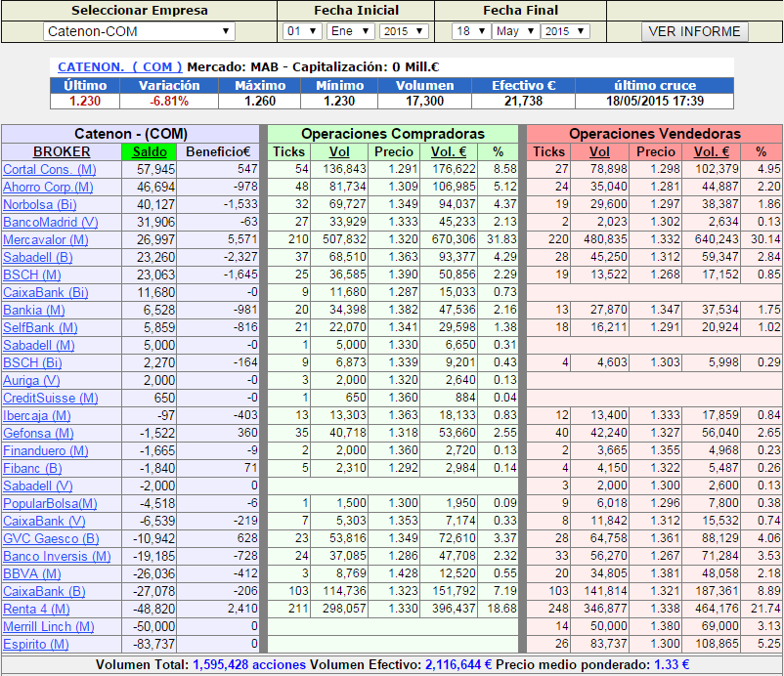Screen dimensions: 784x676
Task: Open the end date month dropdown May
Action: [x=514, y=31]
